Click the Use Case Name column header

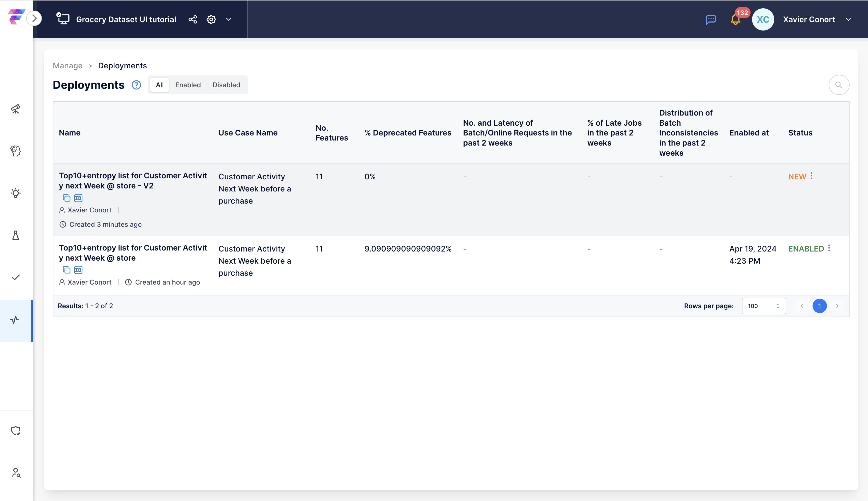coord(248,133)
